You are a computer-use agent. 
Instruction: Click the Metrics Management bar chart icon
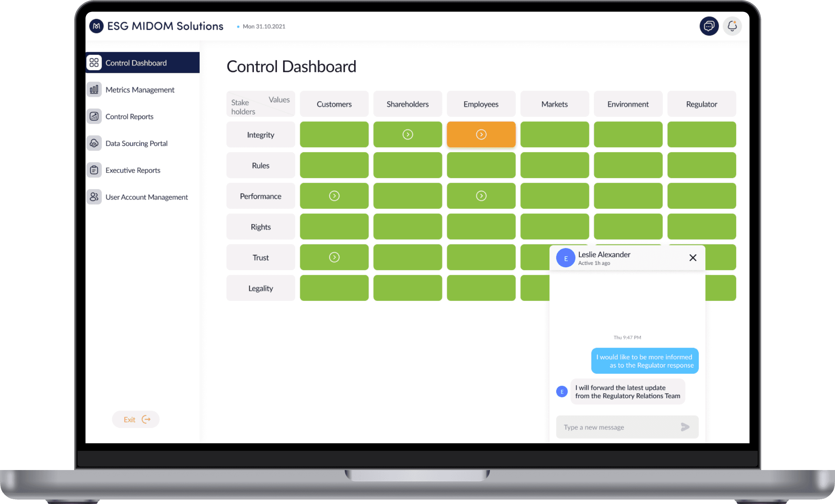click(x=94, y=90)
